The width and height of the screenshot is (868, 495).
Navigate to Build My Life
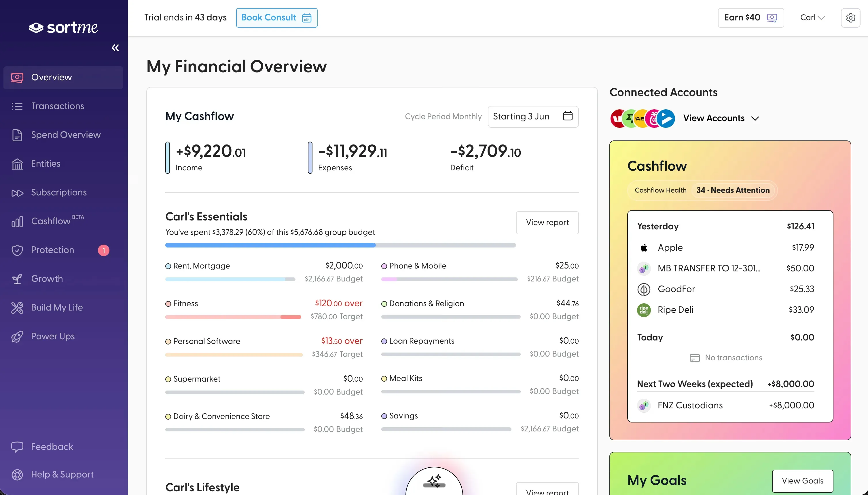(x=63, y=308)
